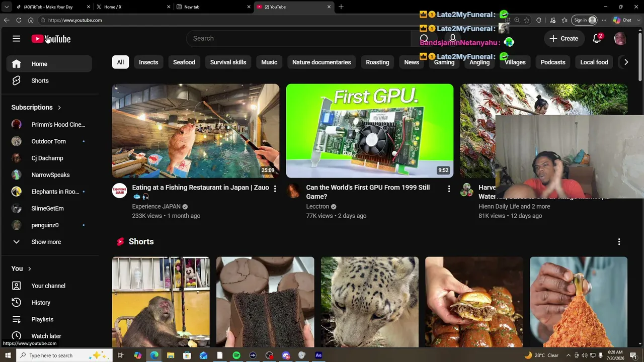Image resolution: width=644 pixels, height=362 pixels.
Task: Open Shorts from the sidebar
Action: coord(49,80)
